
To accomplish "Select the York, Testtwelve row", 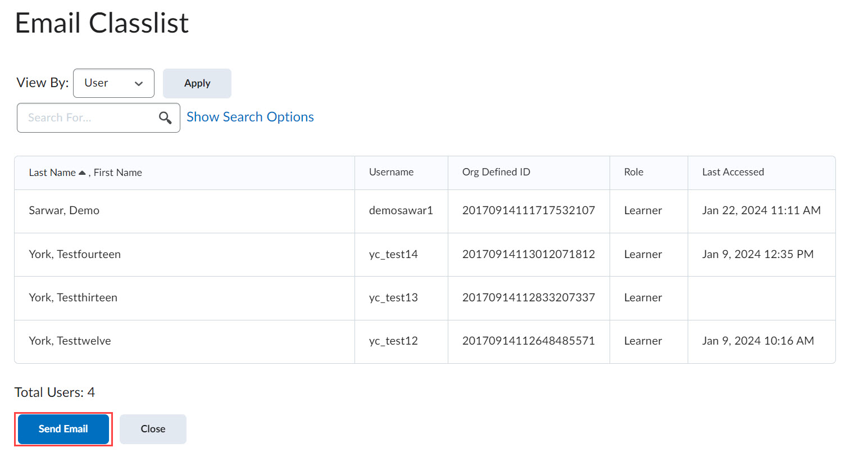I will [70, 341].
